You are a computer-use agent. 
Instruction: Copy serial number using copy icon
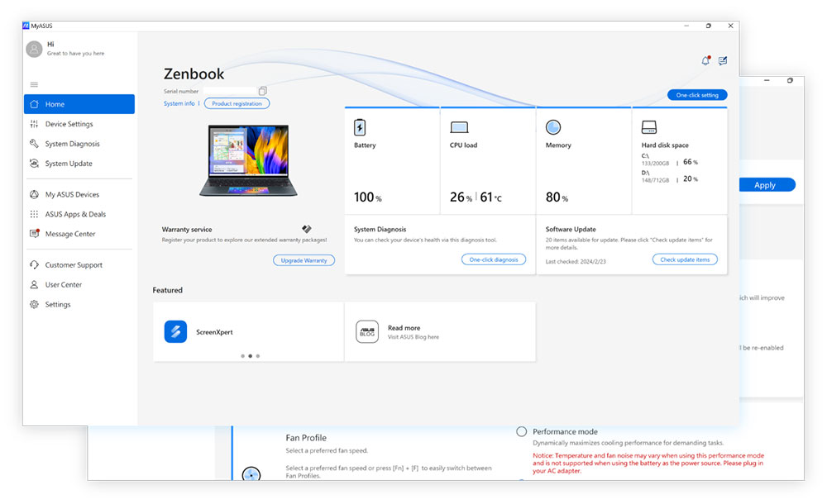[x=262, y=91]
